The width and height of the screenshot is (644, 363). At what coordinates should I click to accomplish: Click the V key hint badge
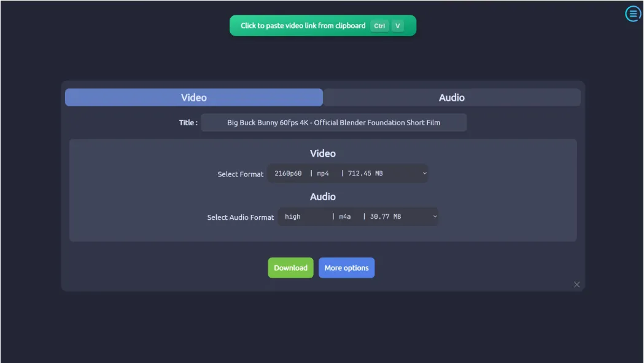coord(398,26)
